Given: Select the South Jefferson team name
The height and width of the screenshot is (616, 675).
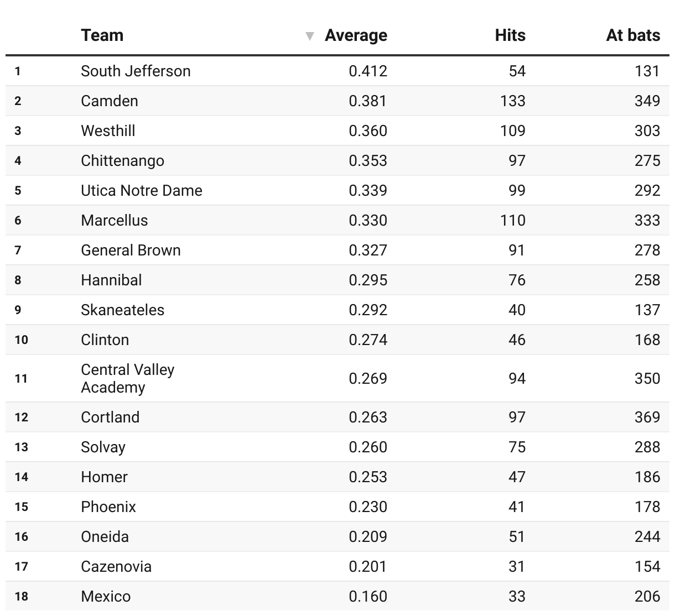Looking at the screenshot, I should (x=136, y=71).
